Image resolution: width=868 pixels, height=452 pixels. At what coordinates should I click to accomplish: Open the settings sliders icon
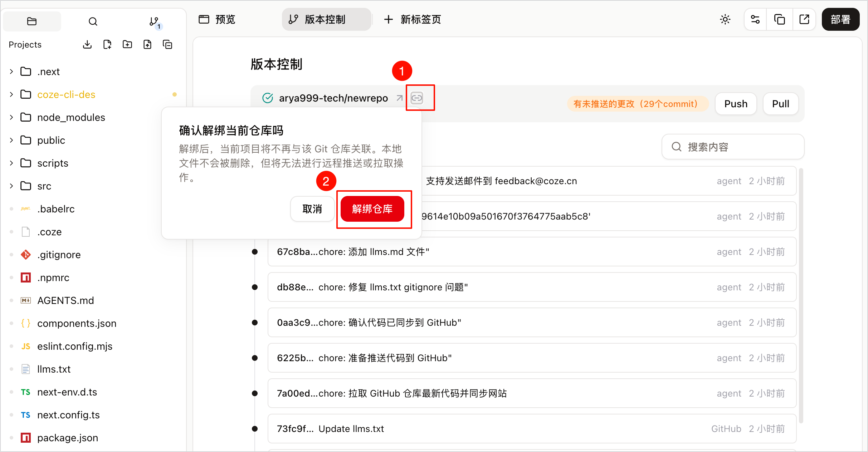[x=755, y=19]
